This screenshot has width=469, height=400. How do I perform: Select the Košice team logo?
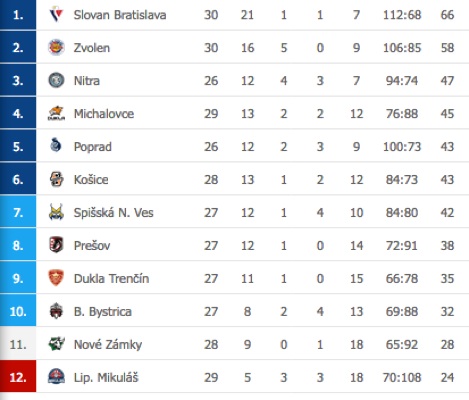[56, 179]
